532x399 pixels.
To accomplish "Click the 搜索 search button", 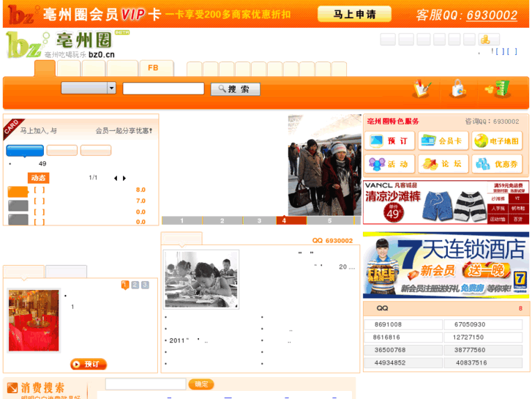I will tap(236, 89).
